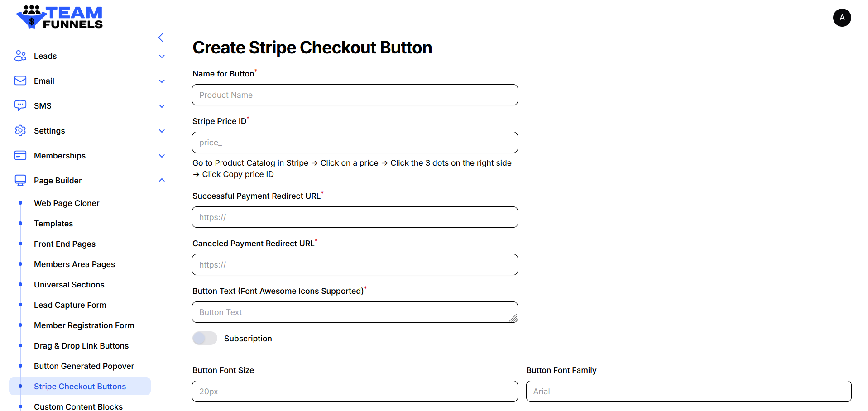This screenshot has height=411, width=868.
Task: Open the user avatar menu
Action: (x=842, y=18)
